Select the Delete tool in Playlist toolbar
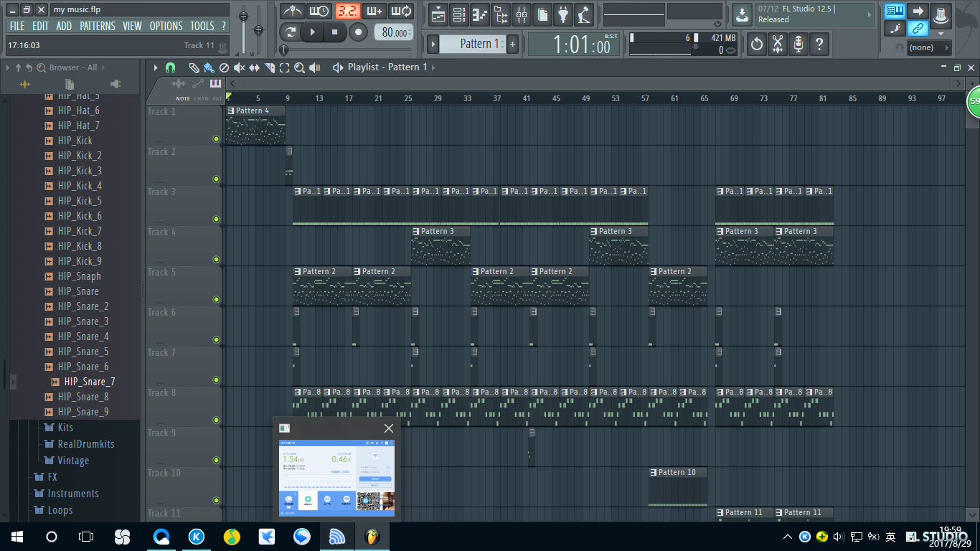 pyautogui.click(x=224, y=67)
